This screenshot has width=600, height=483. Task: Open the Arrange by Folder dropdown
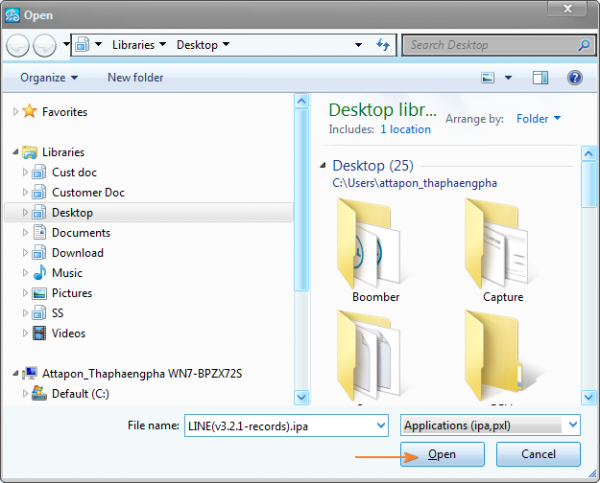pyautogui.click(x=538, y=118)
